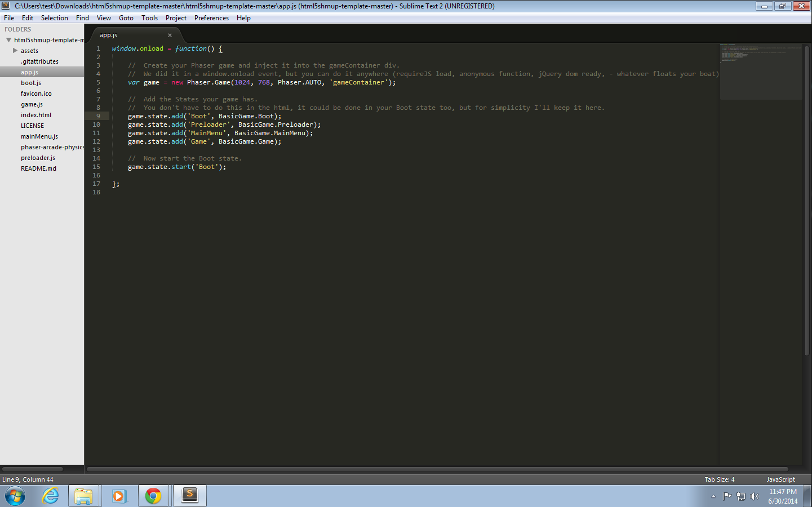Launch Chrome from the taskbar
This screenshot has width=812, height=507.
pyautogui.click(x=153, y=496)
